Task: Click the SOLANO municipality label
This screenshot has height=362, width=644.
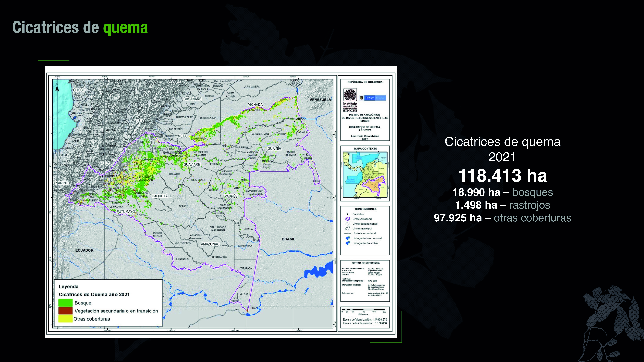Action: 183,206
